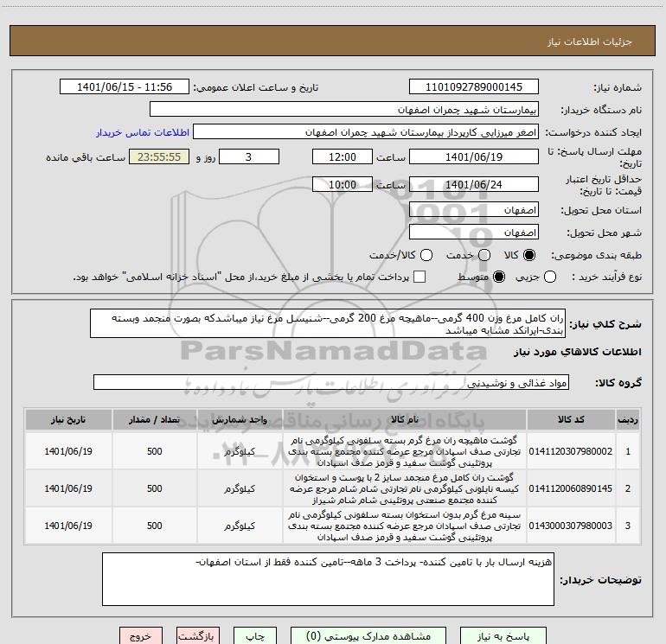The width and height of the screenshot is (666, 644).
Task: Click the شرح کلی نیاز description box
Action: (328, 323)
